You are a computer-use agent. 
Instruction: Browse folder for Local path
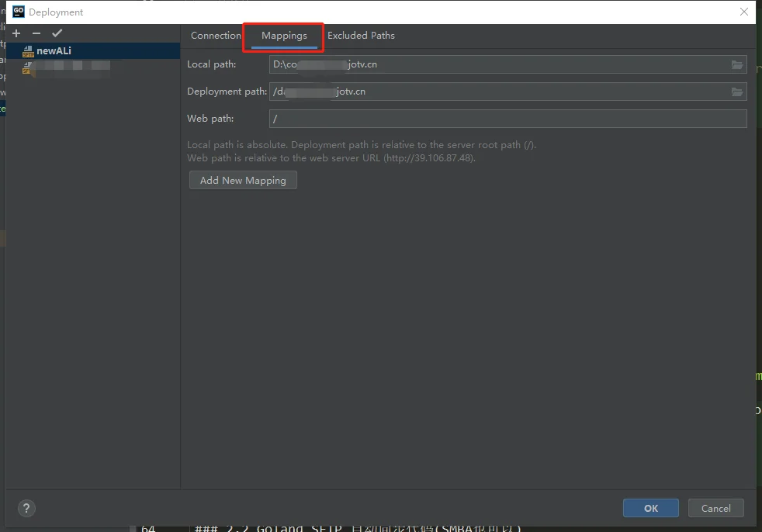[x=736, y=64]
